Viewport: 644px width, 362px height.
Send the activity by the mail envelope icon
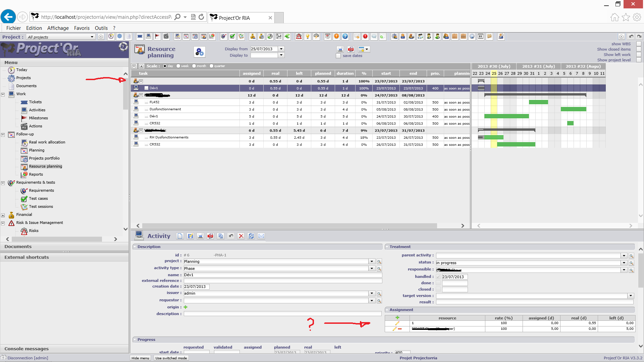[x=261, y=236]
